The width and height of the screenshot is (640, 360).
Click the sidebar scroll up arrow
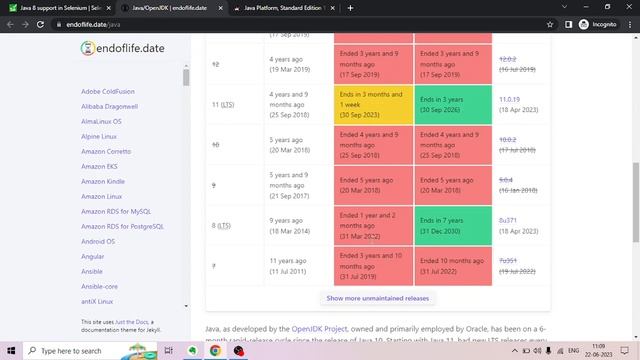(x=186, y=66)
